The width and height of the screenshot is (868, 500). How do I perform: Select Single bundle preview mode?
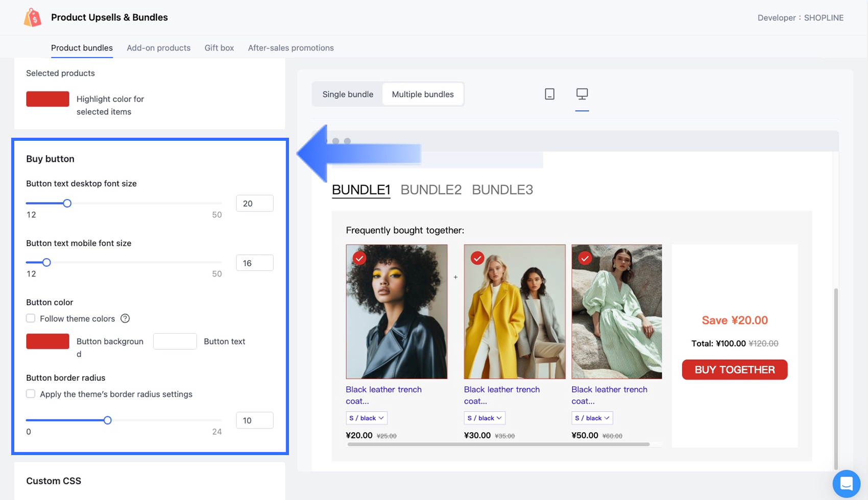pyautogui.click(x=348, y=94)
